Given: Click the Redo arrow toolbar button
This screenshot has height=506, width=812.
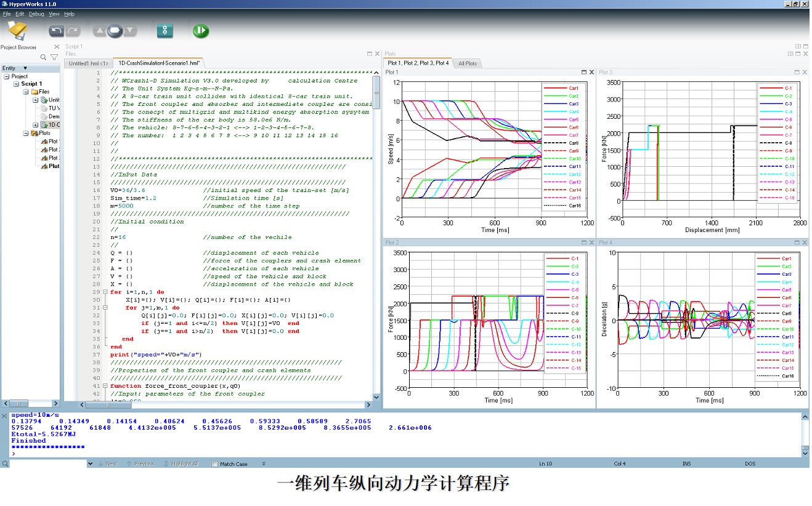Looking at the screenshot, I should pyautogui.click(x=73, y=31).
